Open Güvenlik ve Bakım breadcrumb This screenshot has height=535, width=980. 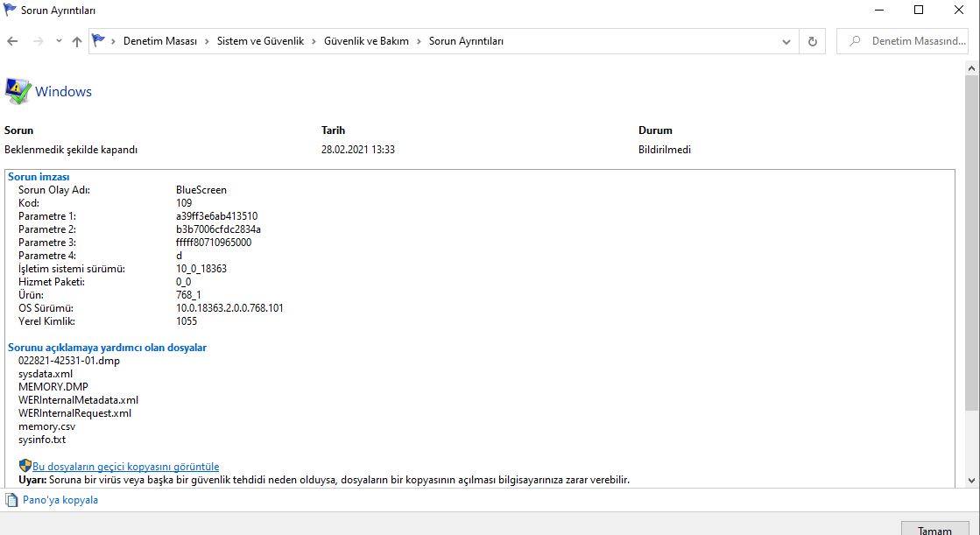pyautogui.click(x=366, y=41)
